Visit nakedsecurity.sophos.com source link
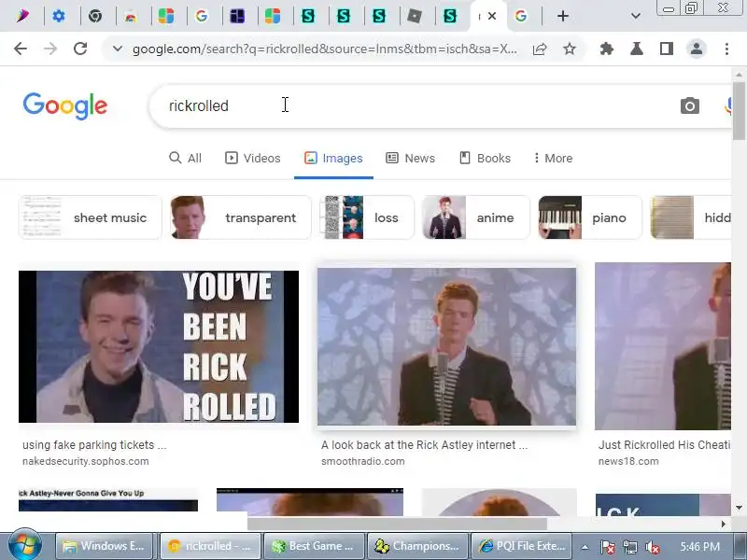747x560 pixels. (86, 461)
